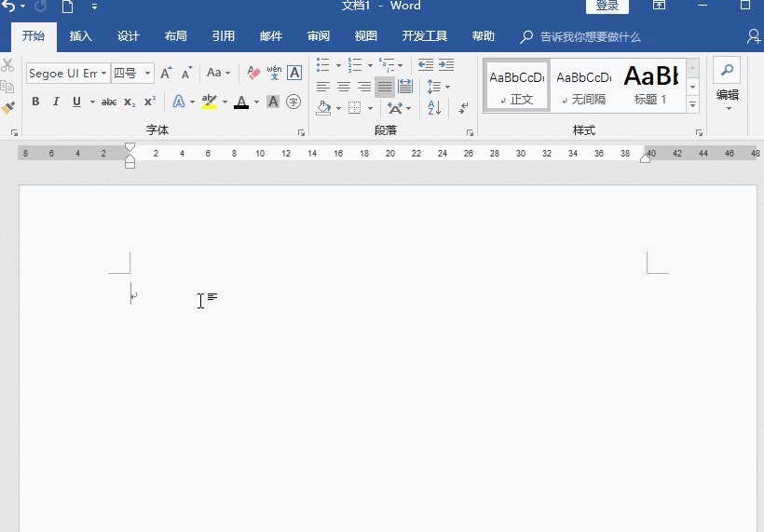Open the 布局 ribbon tab
The height and width of the screenshot is (532, 764).
176,36
